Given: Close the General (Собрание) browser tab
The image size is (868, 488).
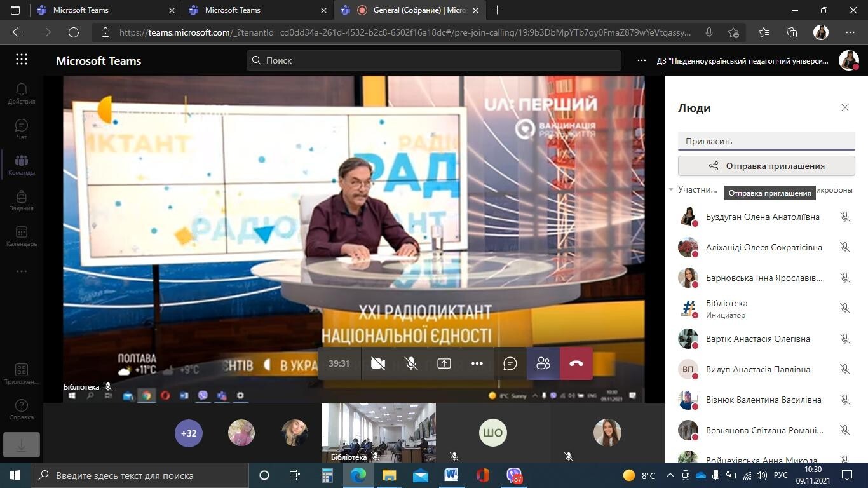Looking at the screenshot, I should 475,10.
